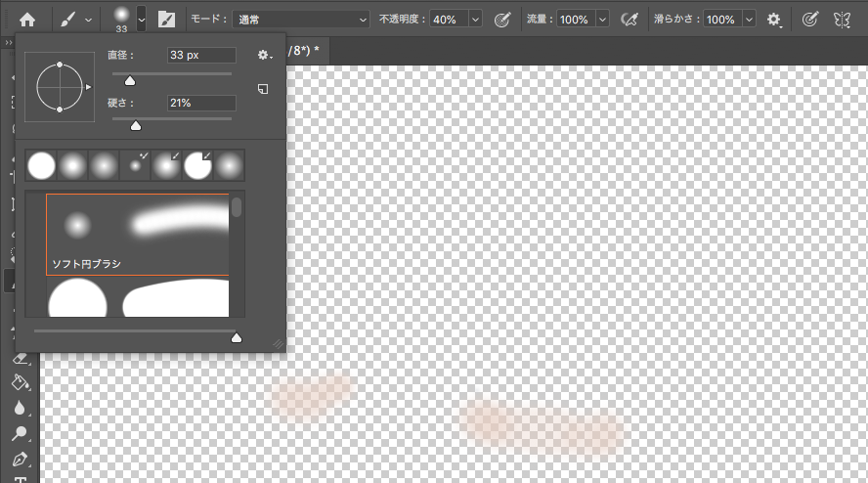Select the Dodge tool
This screenshot has width=868, height=483.
click(20, 434)
